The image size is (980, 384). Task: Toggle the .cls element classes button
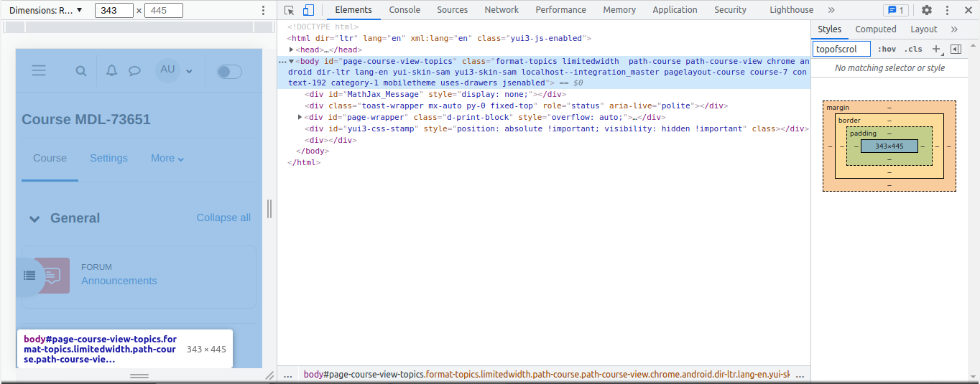click(x=913, y=49)
